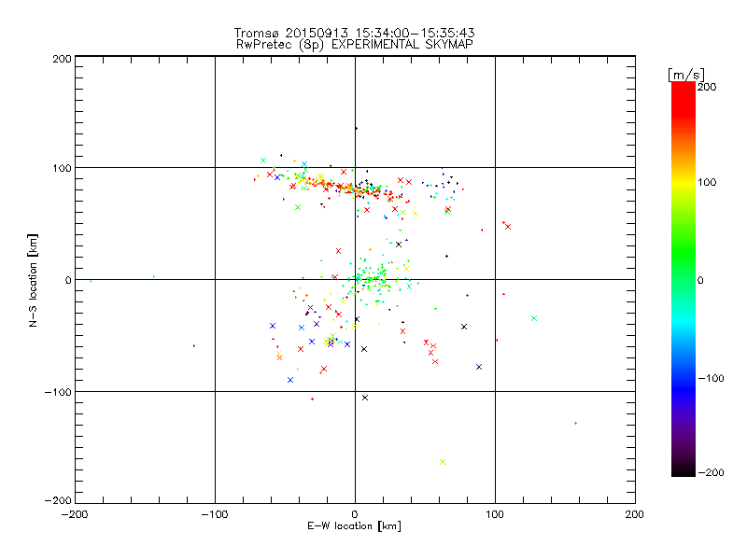The width and height of the screenshot is (747, 560).
Task: Click the lone green X marker at far right
Action: [534, 318]
